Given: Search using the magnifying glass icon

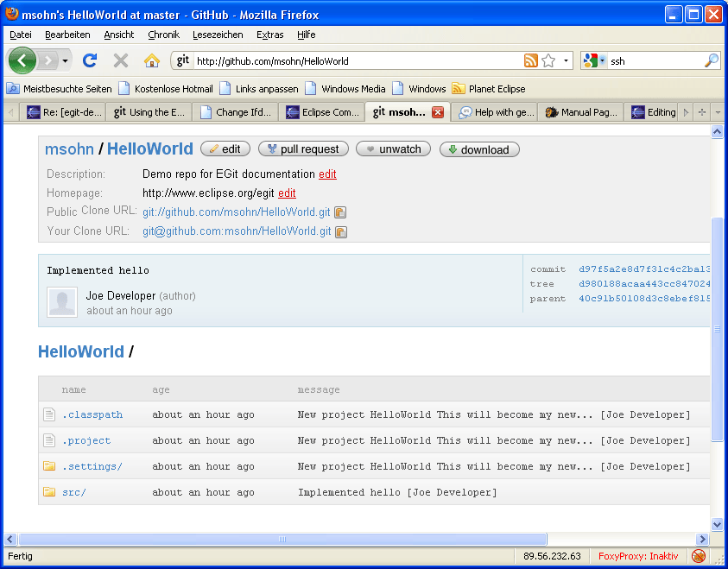Looking at the screenshot, I should 712,60.
